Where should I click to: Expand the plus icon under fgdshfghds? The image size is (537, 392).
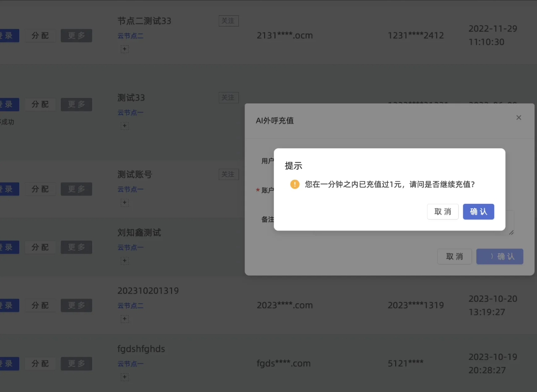[x=125, y=377]
